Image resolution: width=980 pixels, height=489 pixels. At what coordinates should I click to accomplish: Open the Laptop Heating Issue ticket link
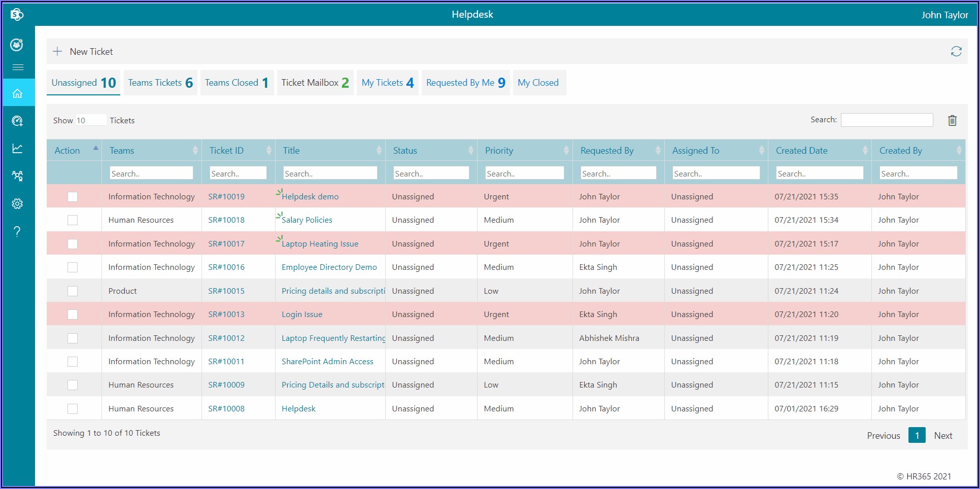tap(320, 244)
